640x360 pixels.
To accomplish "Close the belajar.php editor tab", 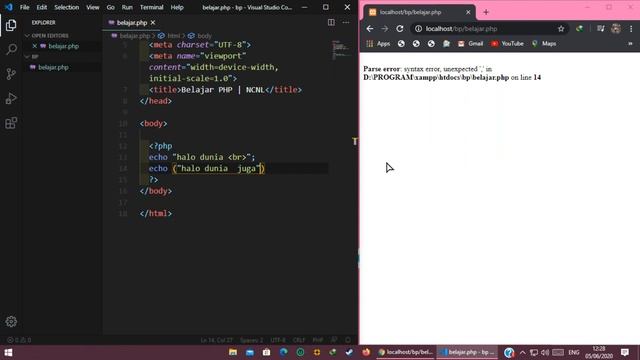I will pos(153,22).
